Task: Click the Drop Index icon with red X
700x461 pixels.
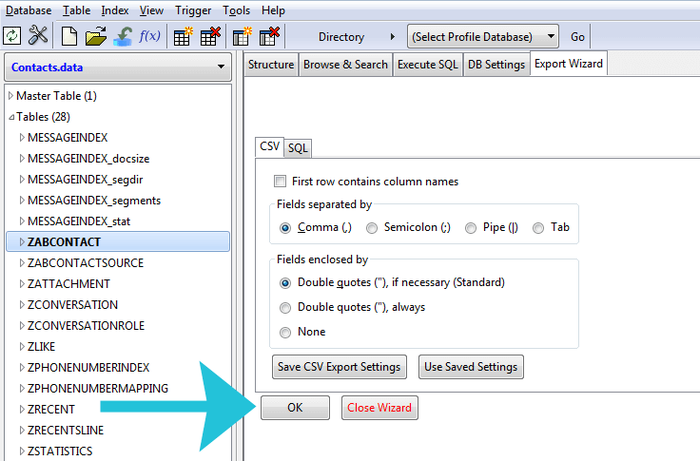Action: [269, 36]
